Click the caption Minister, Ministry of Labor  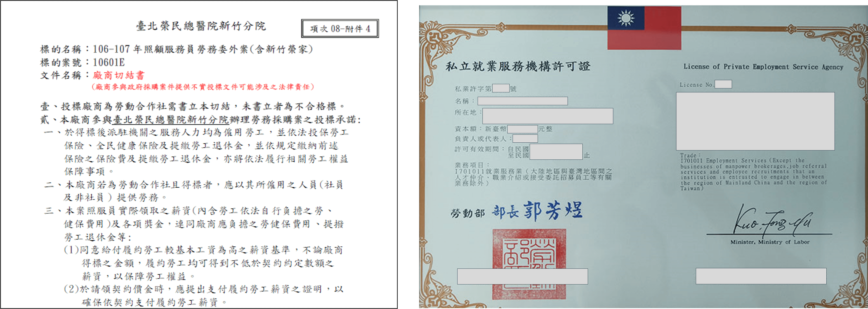tap(770, 242)
